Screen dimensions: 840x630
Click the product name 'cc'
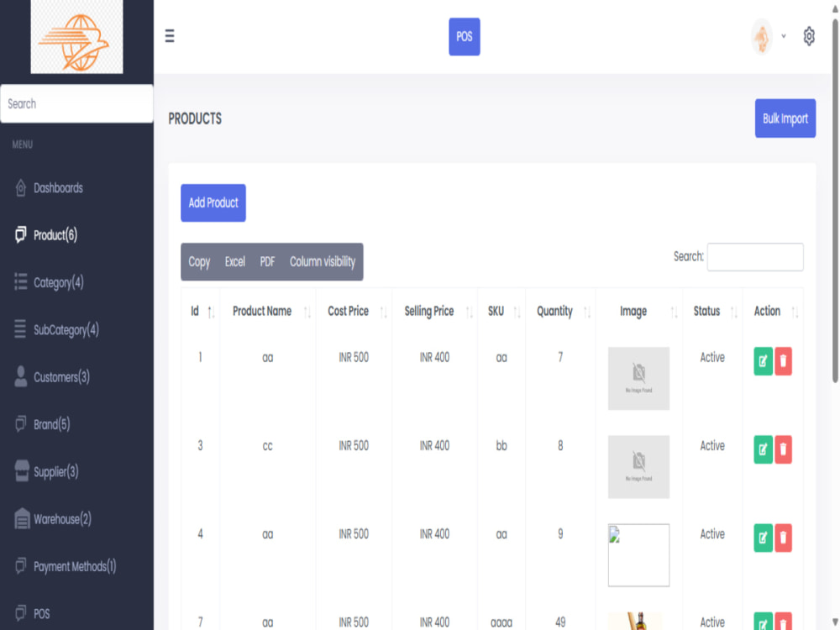(x=267, y=446)
